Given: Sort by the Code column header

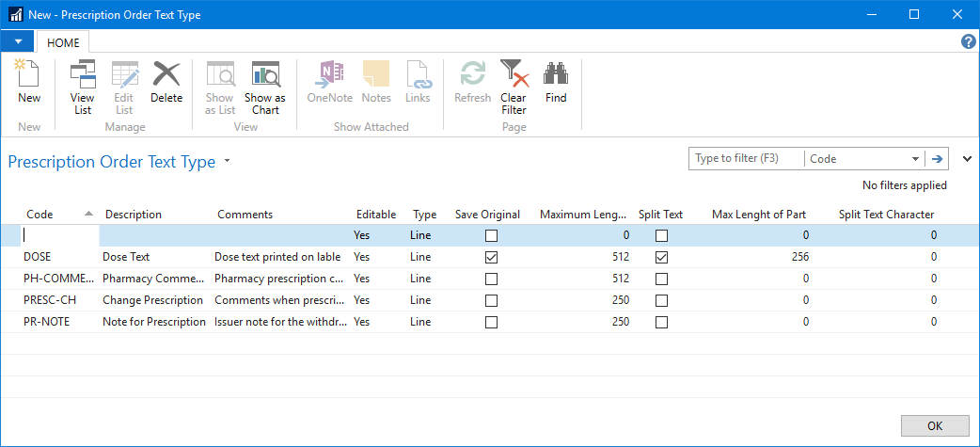Looking at the screenshot, I should [40, 215].
